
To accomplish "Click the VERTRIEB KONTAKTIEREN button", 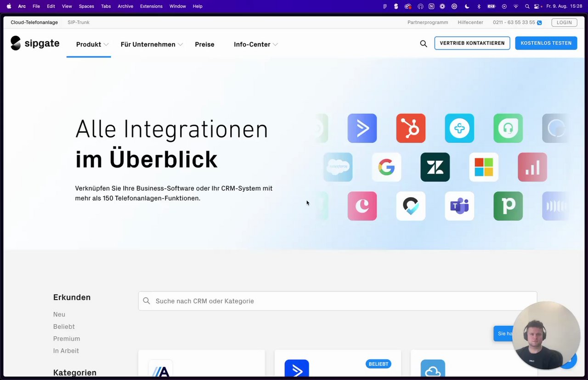I will pyautogui.click(x=472, y=43).
